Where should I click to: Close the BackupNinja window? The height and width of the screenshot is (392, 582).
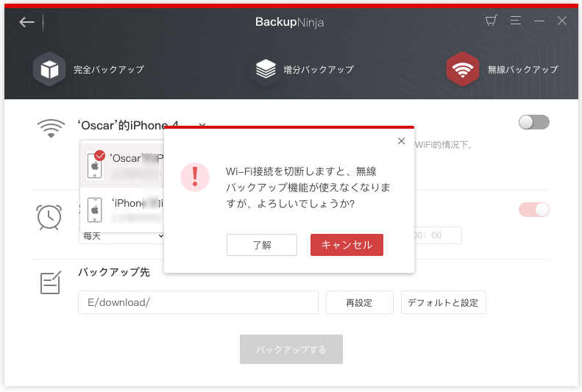562,21
